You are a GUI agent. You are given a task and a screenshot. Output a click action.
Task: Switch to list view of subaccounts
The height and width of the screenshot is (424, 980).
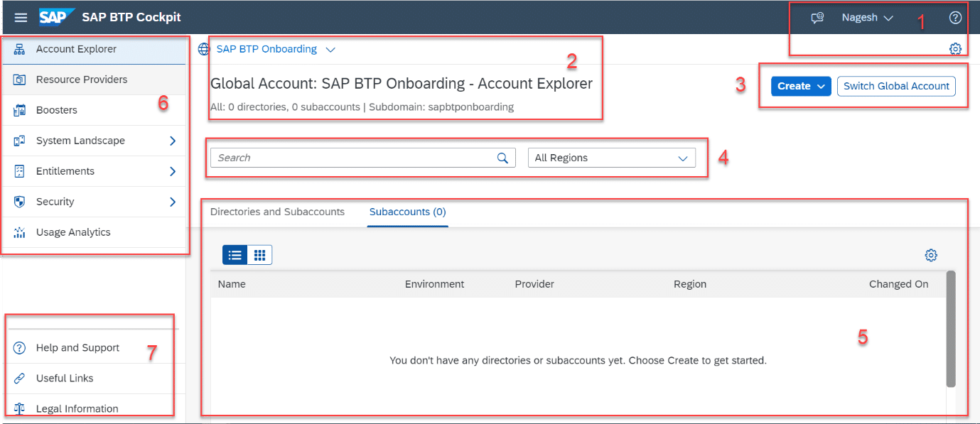click(x=235, y=254)
